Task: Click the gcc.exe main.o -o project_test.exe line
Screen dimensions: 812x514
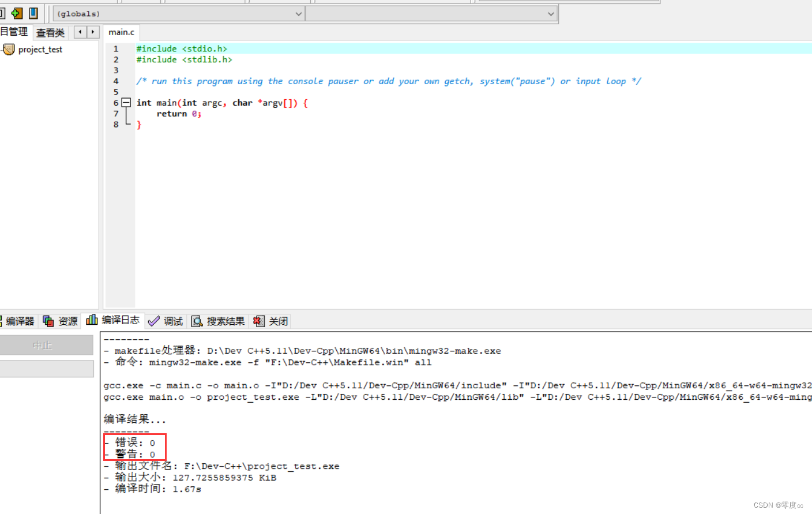Action: [x=457, y=397]
